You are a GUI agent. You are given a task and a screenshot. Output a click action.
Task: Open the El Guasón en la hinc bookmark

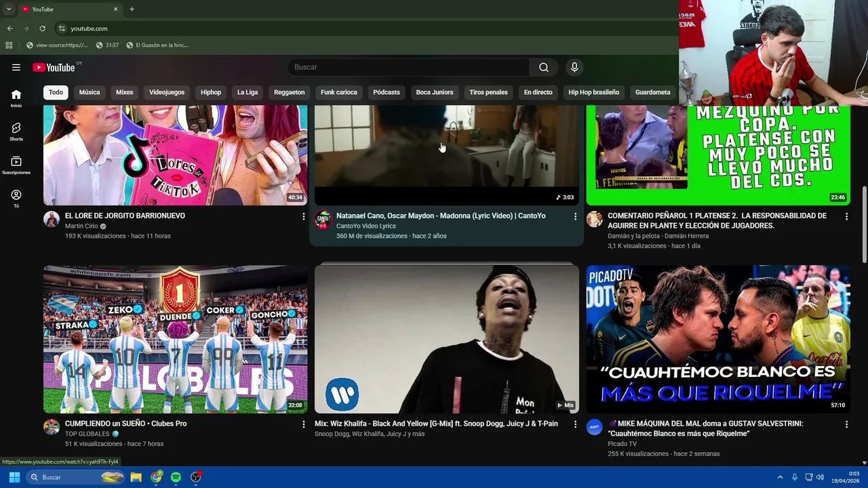(157, 45)
